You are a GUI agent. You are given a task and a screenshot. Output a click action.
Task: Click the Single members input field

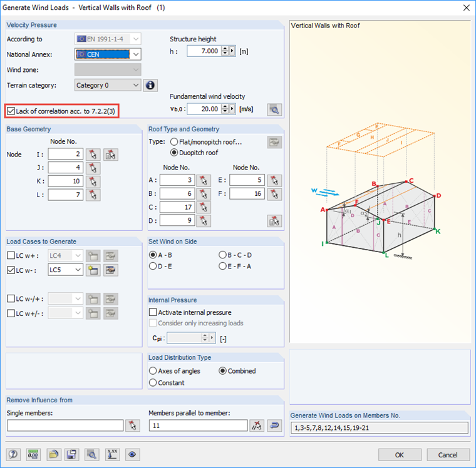(65, 425)
